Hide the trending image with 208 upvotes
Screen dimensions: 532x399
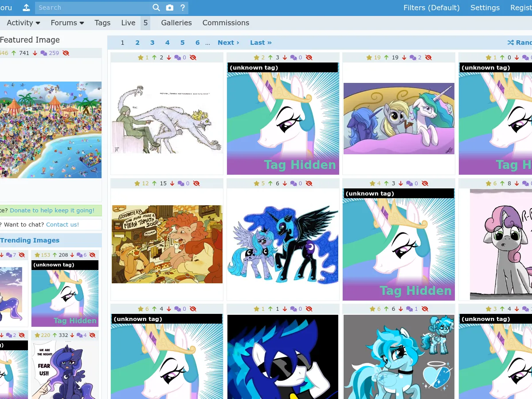[92, 255]
